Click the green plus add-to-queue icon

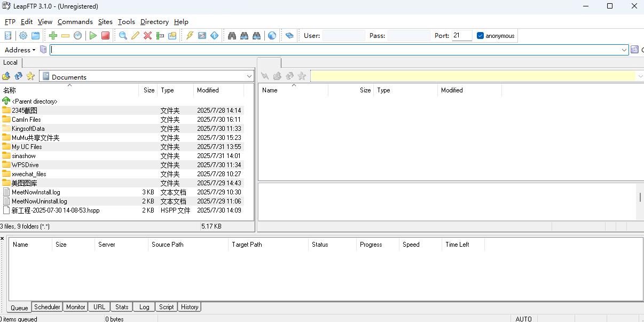[x=53, y=36]
